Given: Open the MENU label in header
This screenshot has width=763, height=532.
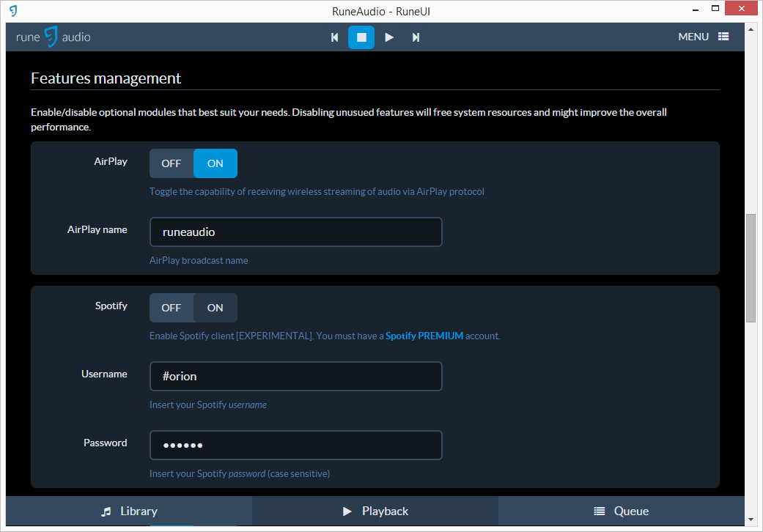Looking at the screenshot, I should [x=693, y=37].
